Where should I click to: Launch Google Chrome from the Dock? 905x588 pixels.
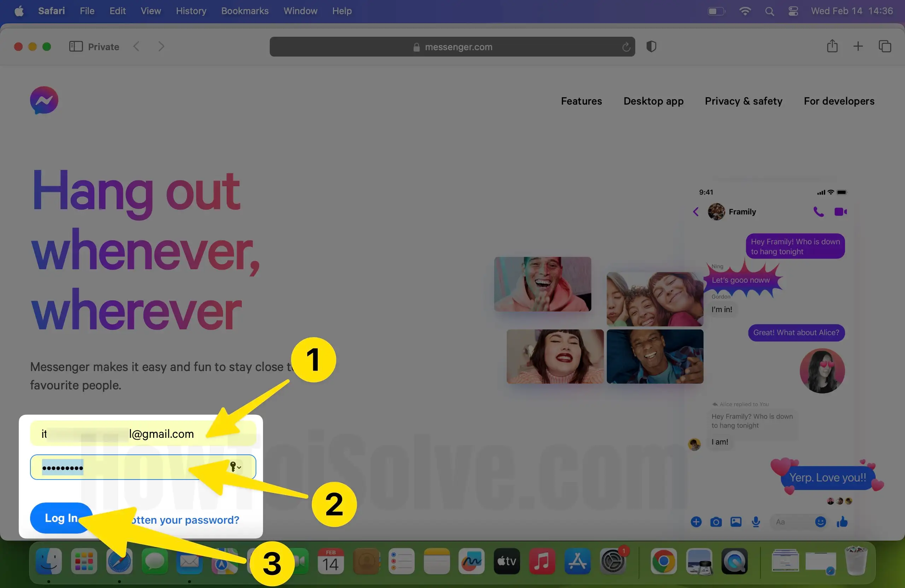(664, 561)
